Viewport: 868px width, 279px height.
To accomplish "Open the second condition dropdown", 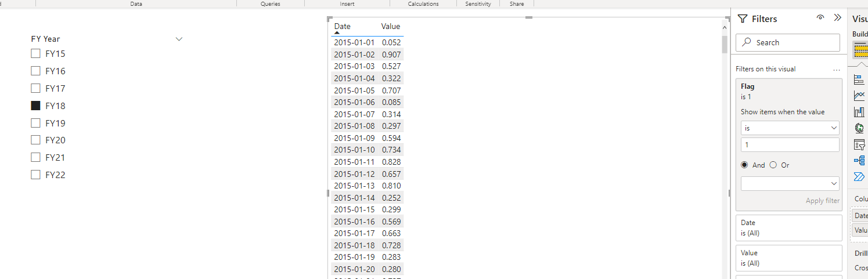I will (790, 183).
